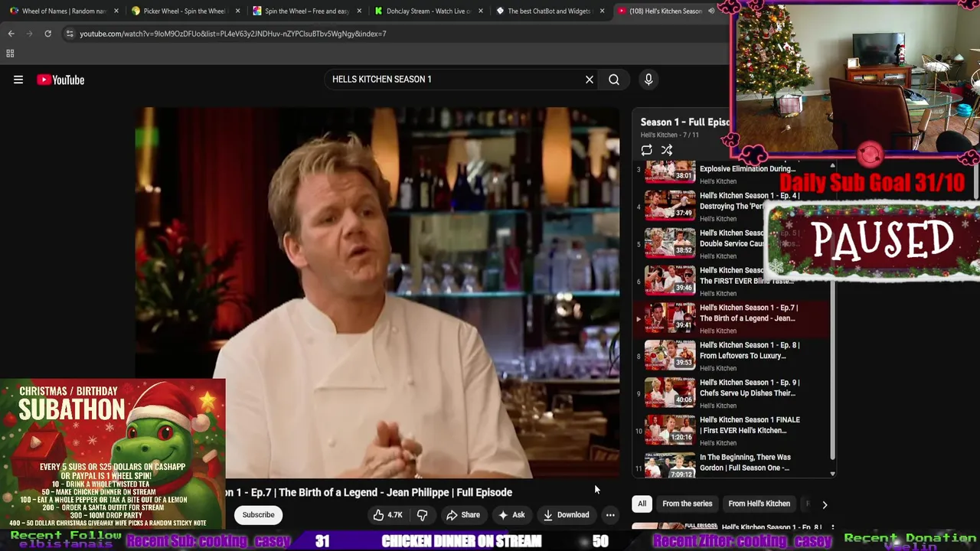This screenshot has height=551, width=980.
Task: Start voice search with microphone icon
Action: (x=648, y=80)
